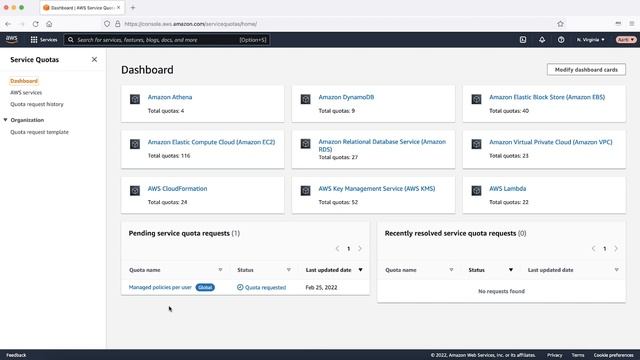640x360 pixels.
Task: Click the browser reload button
Action: 36,24
